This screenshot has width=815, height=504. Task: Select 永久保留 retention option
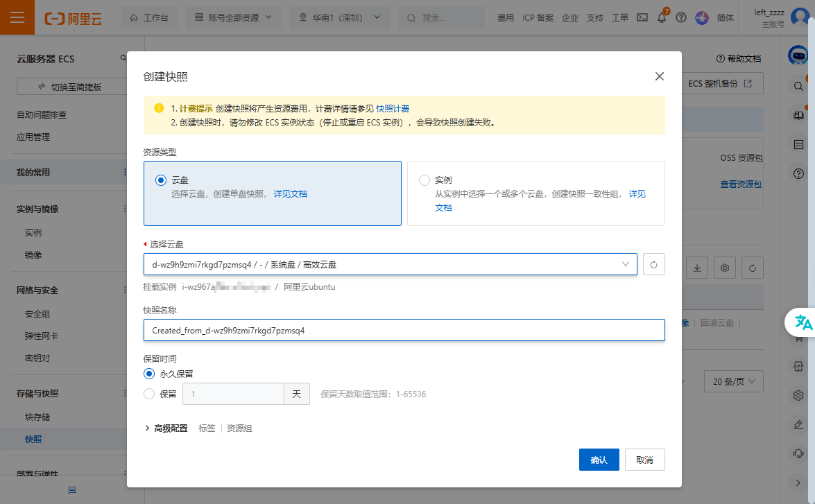148,373
